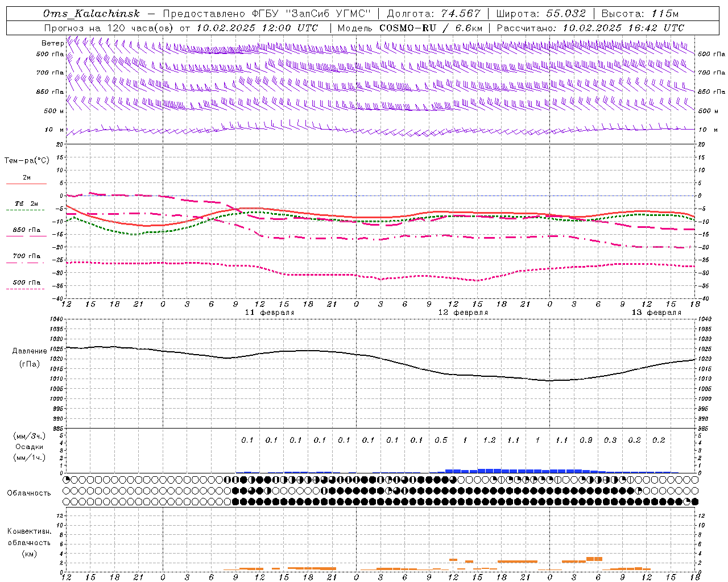Screen dimensions: 728x582
Task: Click the 700 гПа temperature legend label
Action: 27,256
